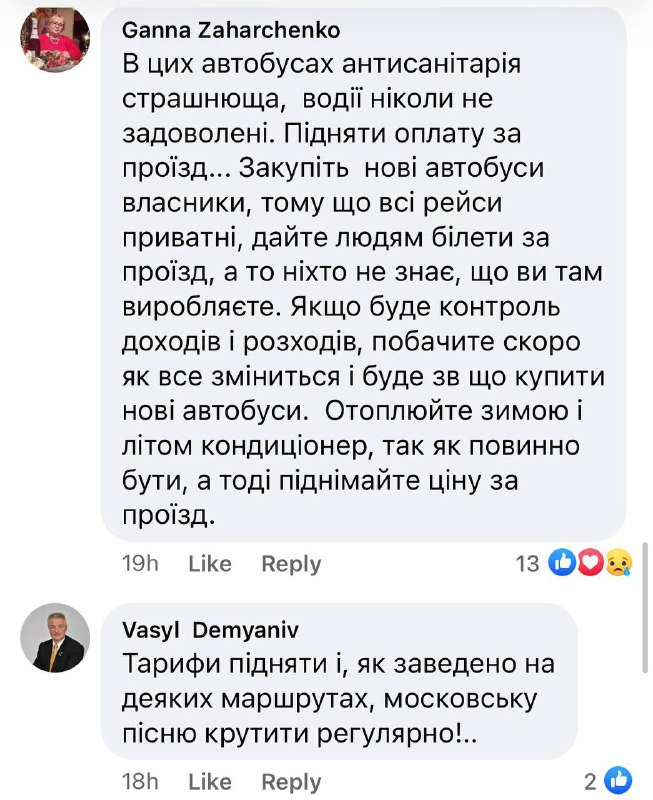Viewport: 653px width, 800px height.
Task: Show the 2 reactions on Vasyl's comment
Action: coord(592,781)
